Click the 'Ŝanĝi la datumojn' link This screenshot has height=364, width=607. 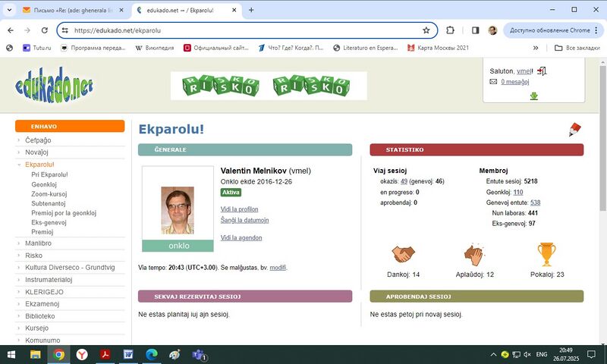click(x=244, y=220)
